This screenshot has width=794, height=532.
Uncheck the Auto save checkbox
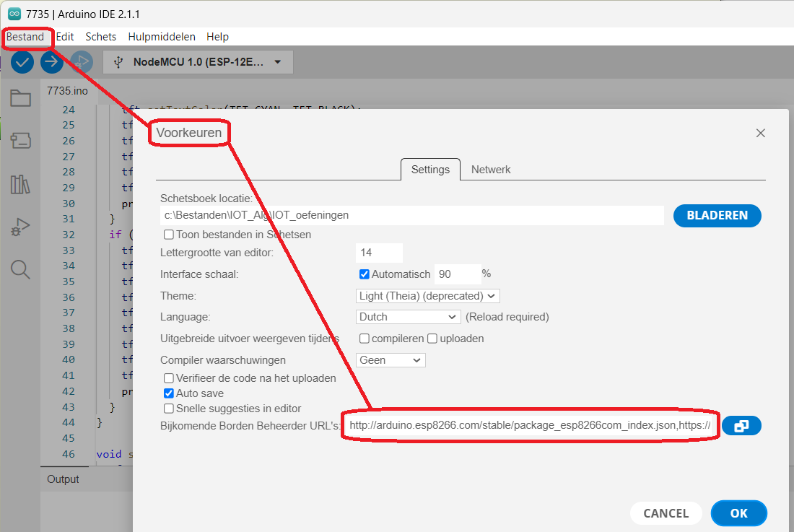pyautogui.click(x=169, y=393)
